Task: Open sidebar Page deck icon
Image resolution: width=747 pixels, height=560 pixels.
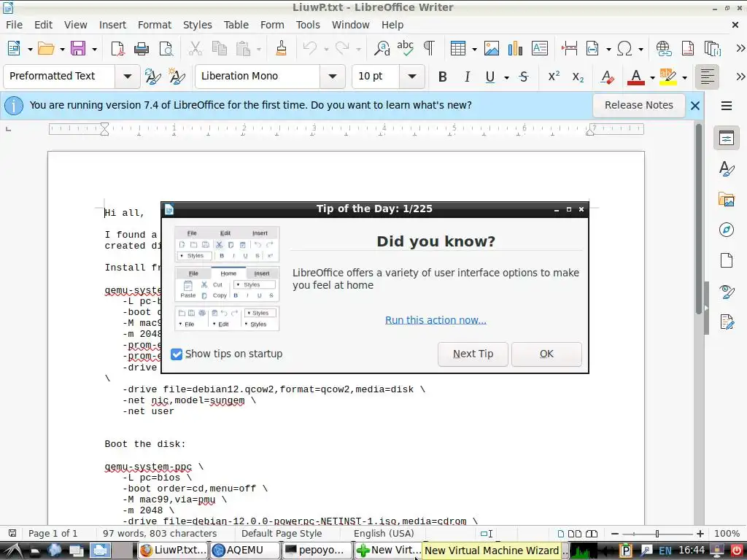Action: click(x=726, y=260)
